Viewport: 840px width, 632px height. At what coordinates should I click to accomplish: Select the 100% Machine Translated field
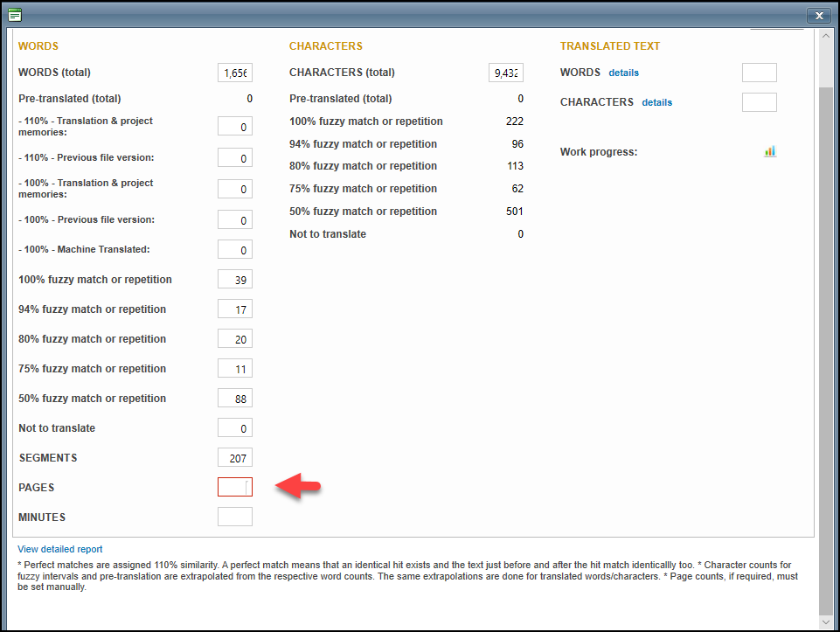(x=235, y=250)
